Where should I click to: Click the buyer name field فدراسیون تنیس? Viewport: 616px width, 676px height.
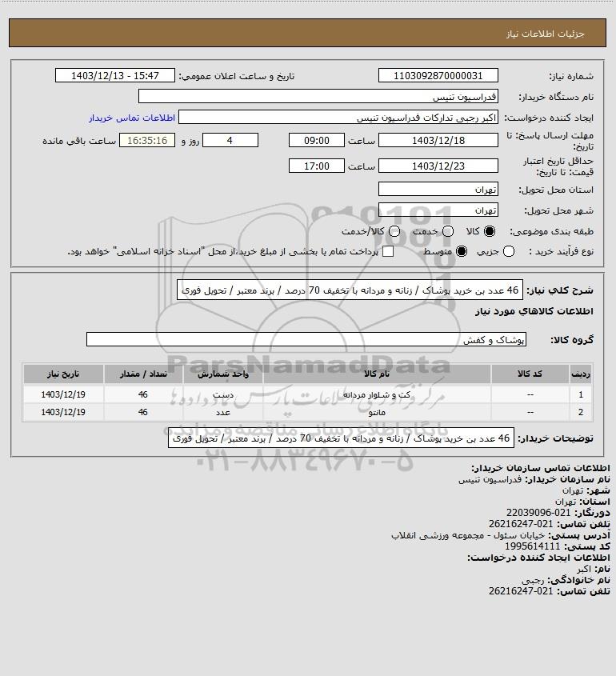tap(318, 97)
